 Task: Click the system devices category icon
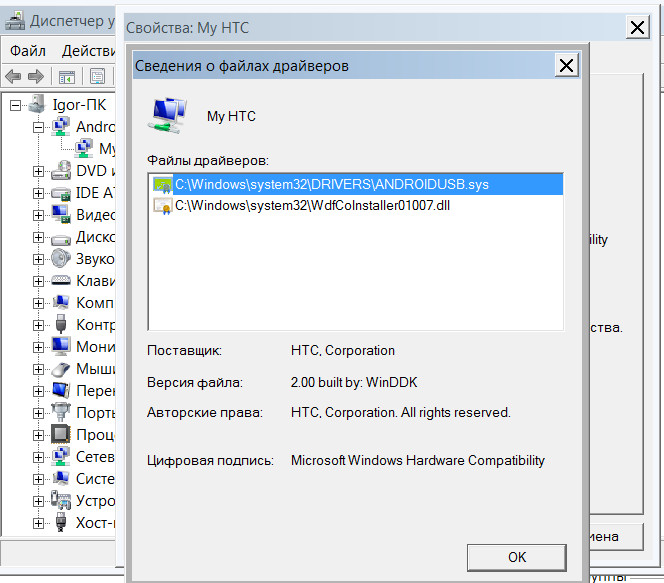[x=61, y=478]
